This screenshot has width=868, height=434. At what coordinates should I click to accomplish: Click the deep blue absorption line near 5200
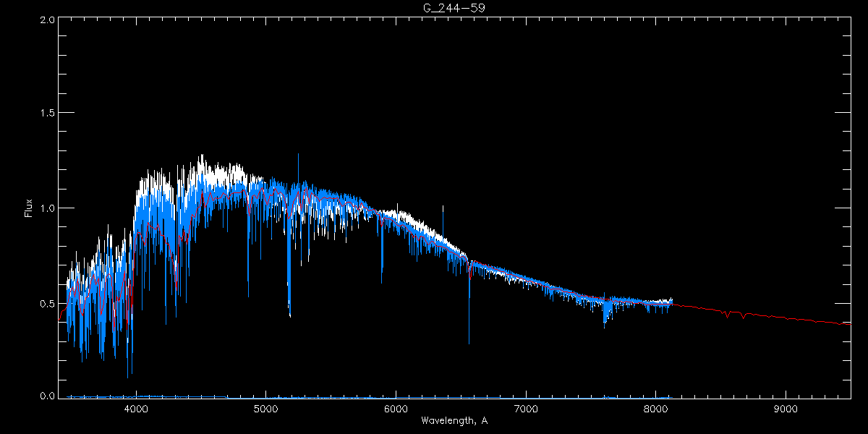tap(290, 315)
